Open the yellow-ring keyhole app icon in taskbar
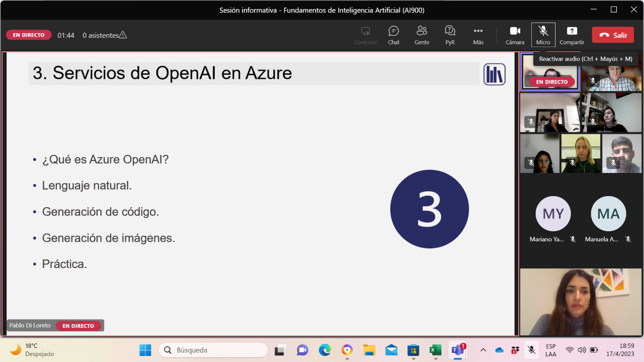Image resolution: width=644 pixels, height=362 pixels. [347, 350]
